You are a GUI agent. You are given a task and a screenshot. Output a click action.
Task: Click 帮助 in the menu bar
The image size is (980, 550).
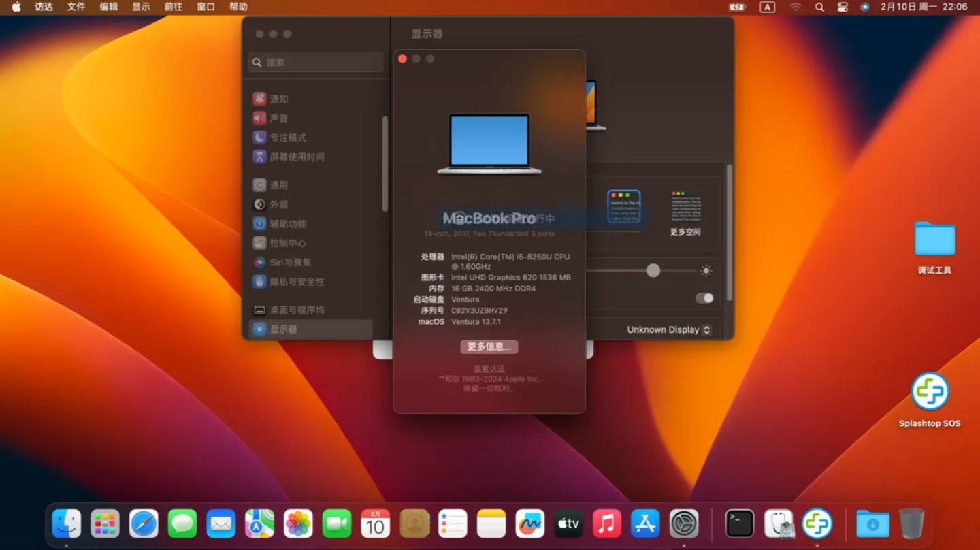tap(238, 7)
